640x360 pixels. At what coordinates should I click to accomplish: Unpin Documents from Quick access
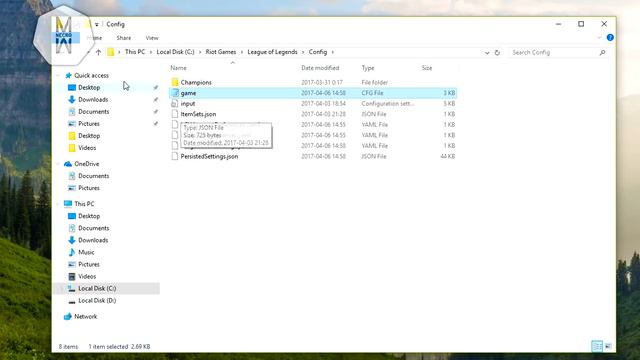[156, 111]
